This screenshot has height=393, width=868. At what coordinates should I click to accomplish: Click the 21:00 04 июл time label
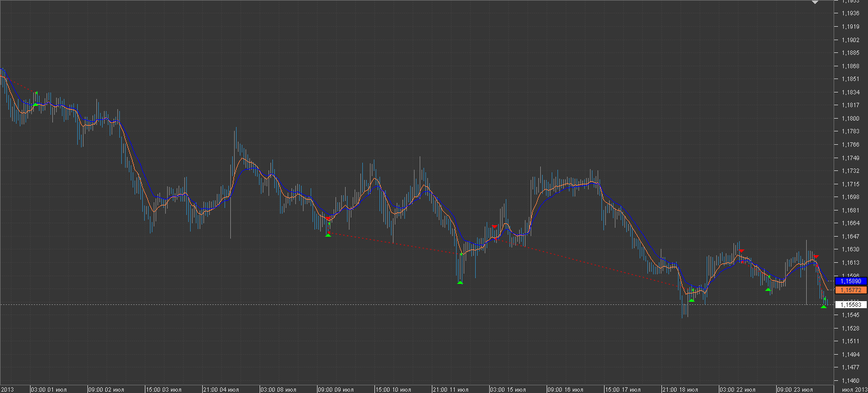221,389
